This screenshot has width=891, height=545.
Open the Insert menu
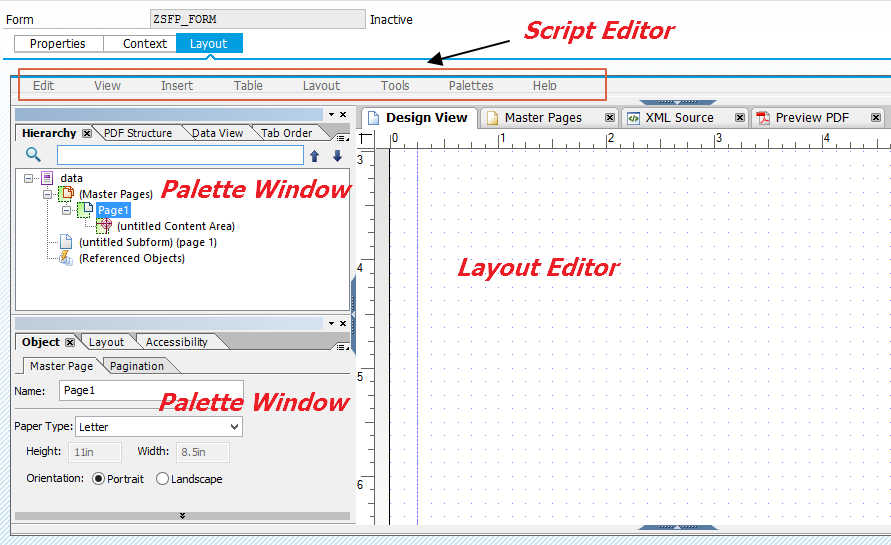(177, 85)
